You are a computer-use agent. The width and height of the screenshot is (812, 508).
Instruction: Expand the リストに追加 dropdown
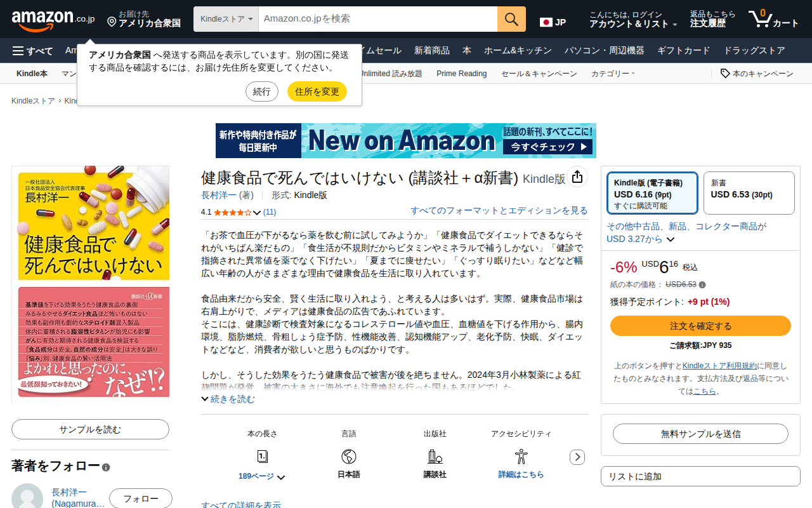(x=700, y=476)
